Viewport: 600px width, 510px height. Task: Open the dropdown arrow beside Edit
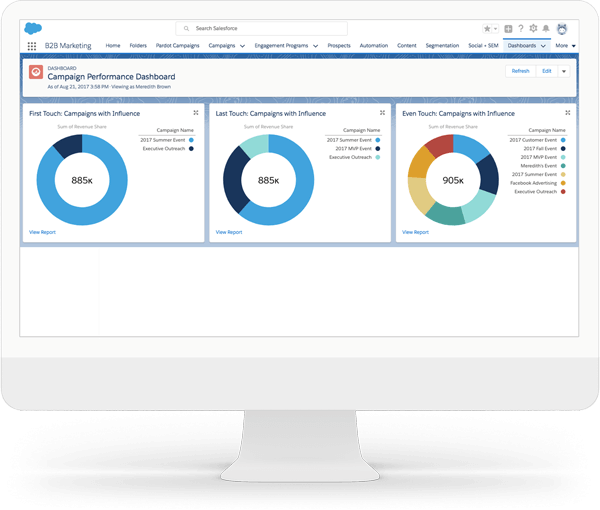(x=564, y=71)
